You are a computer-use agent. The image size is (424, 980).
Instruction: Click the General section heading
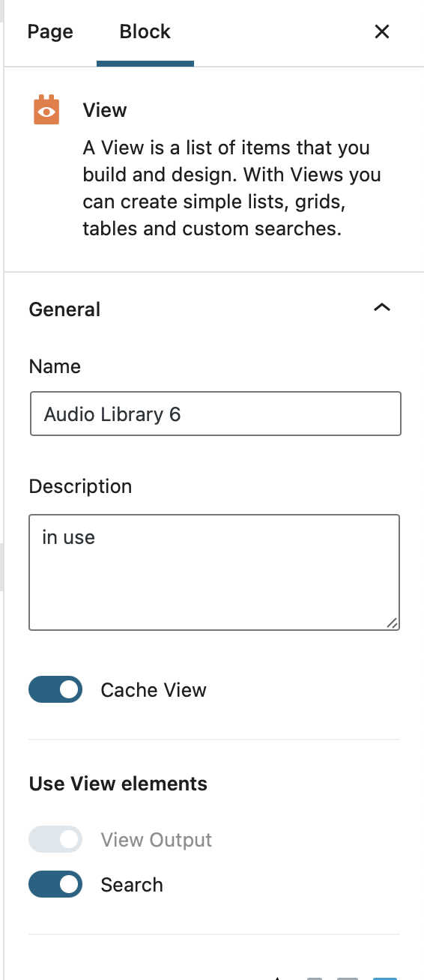(64, 309)
